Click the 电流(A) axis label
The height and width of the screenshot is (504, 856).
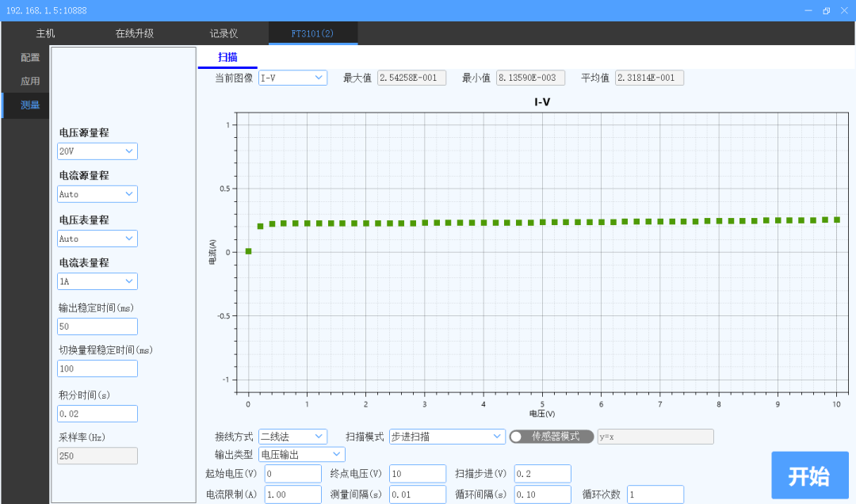pos(213,252)
